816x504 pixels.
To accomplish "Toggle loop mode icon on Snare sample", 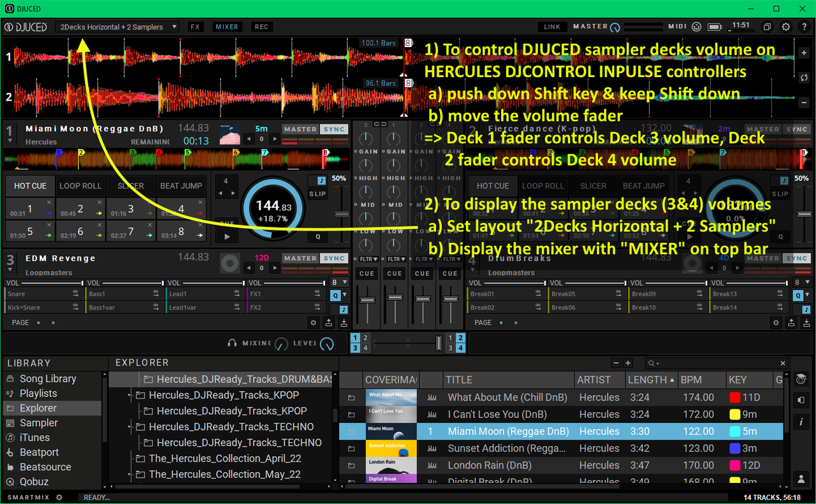I will click(75, 294).
